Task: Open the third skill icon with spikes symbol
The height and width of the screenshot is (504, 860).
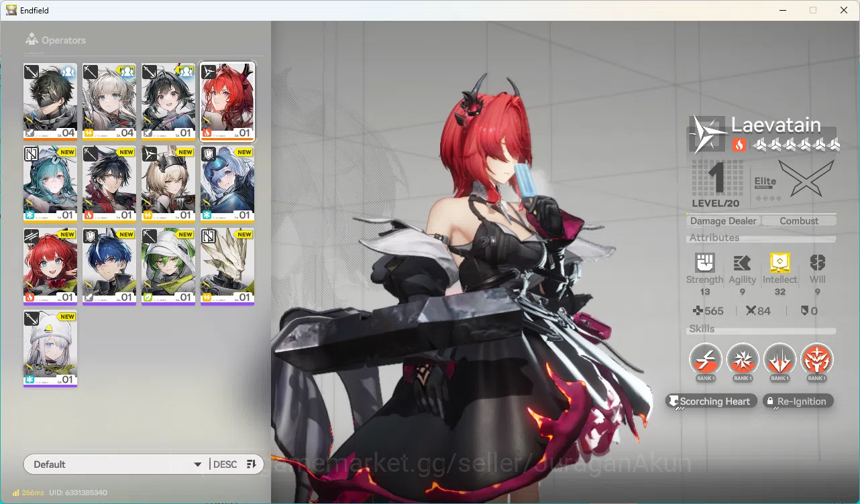Action: 780,360
